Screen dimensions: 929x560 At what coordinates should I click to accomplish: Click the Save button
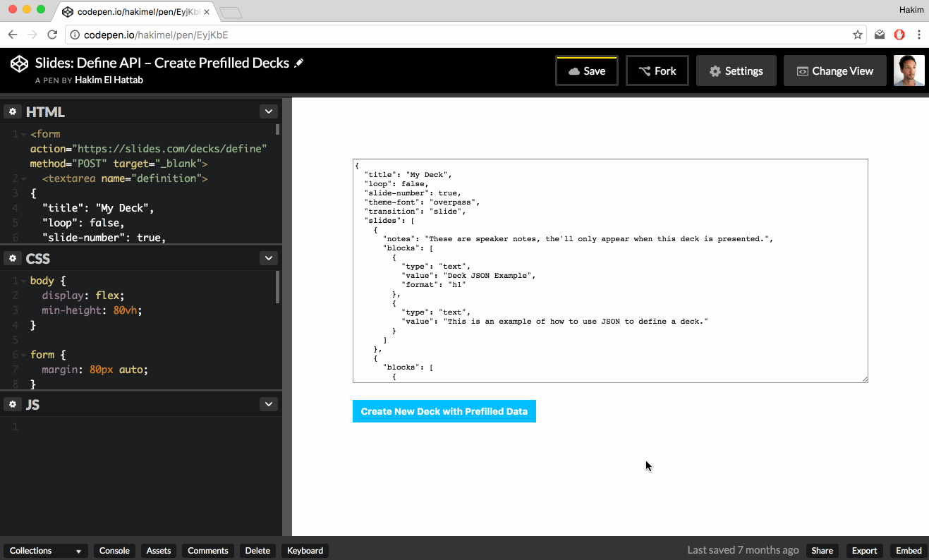click(x=586, y=71)
